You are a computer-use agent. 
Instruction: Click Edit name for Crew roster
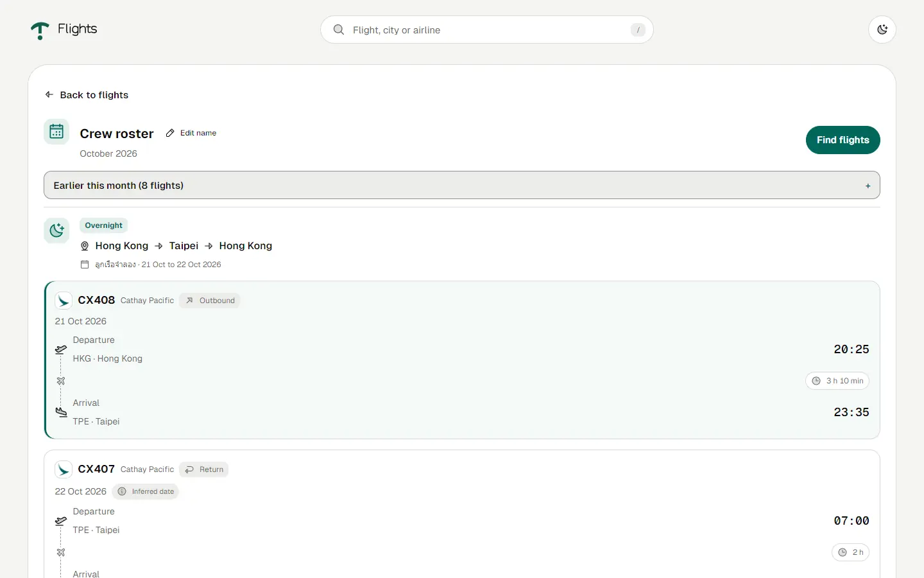click(191, 133)
